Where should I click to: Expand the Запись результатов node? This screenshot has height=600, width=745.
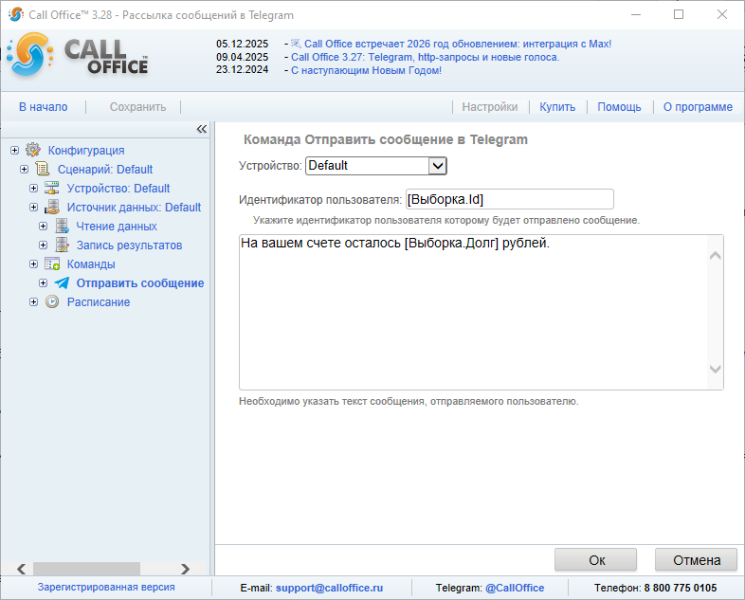pyautogui.click(x=43, y=245)
